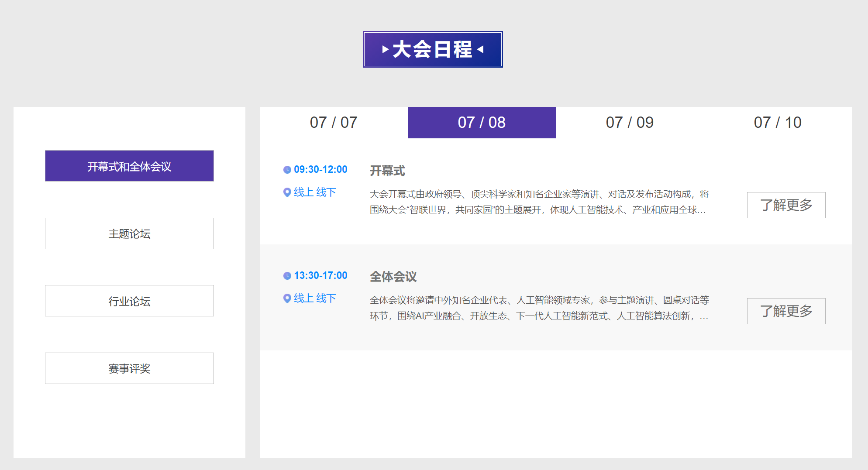Click the 全体会议 description paragraph
868x470 pixels.
(539, 308)
